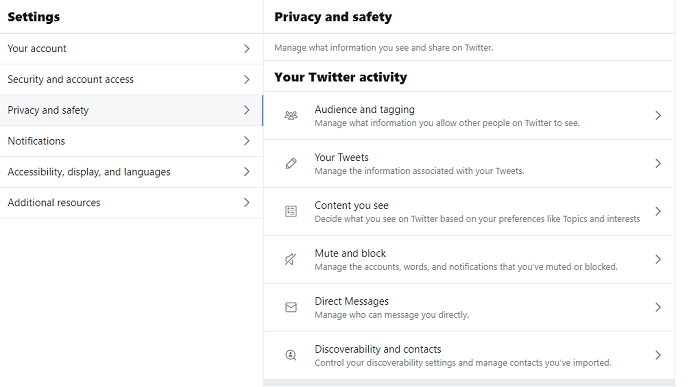Expand the Security and account access chevron
The height and width of the screenshot is (387, 700).
pos(246,79)
